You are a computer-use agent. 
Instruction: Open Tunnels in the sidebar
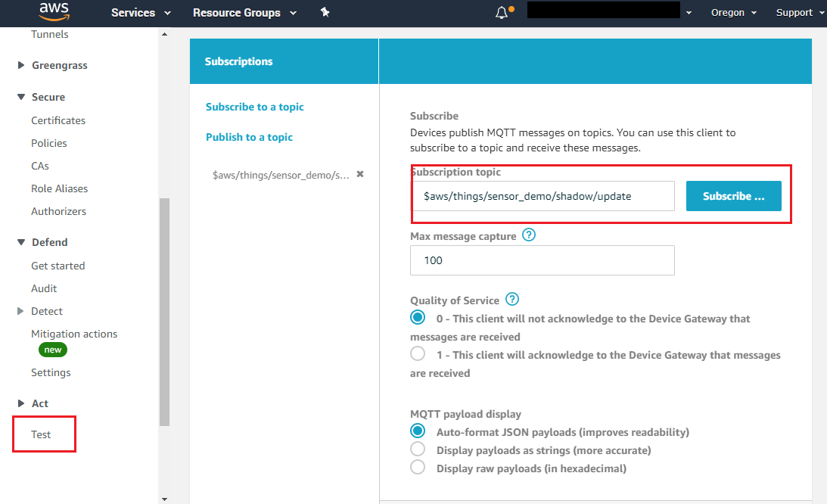pyautogui.click(x=50, y=34)
